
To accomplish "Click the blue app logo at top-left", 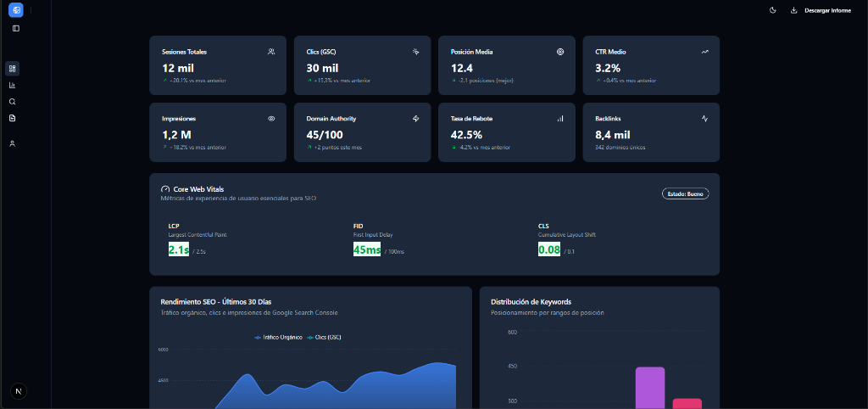I will [x=15, y=10].
